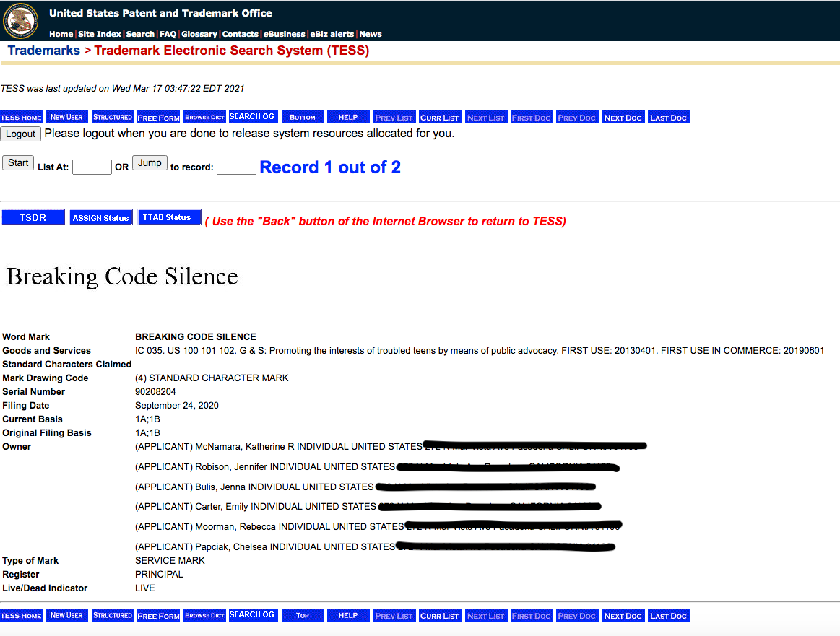
Task: Open the TESS Home button in top toolbar
Action: click(21, 117)
